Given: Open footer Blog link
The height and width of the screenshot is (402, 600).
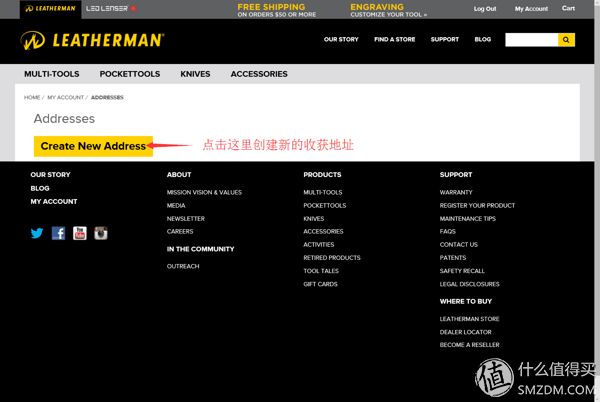Looking at the screenshot, I should [x=40, y=188].
